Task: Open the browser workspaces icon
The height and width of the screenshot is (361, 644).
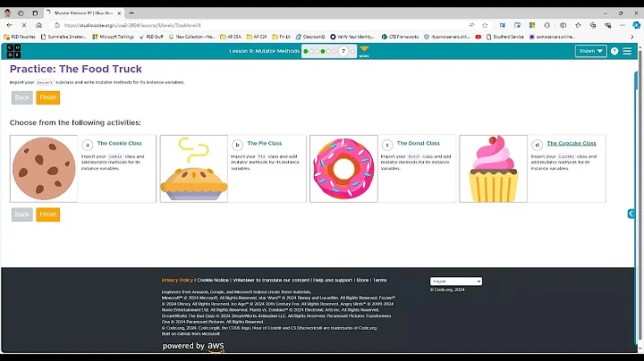Action: 21,13
